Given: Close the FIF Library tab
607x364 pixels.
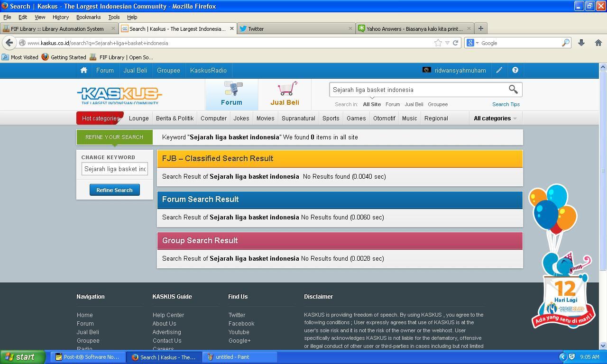Looking at the screenshot, I should point(113,28).
